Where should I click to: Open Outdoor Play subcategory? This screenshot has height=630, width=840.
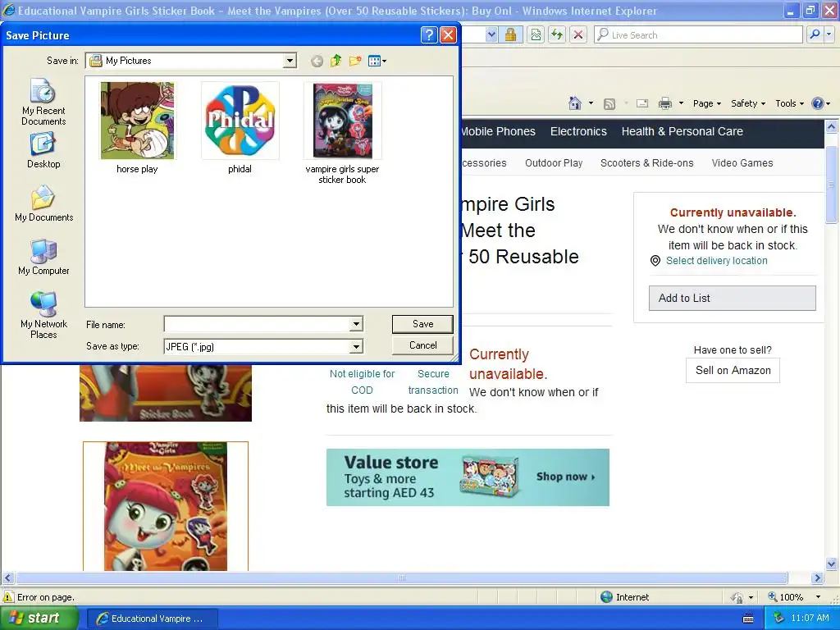554,163
